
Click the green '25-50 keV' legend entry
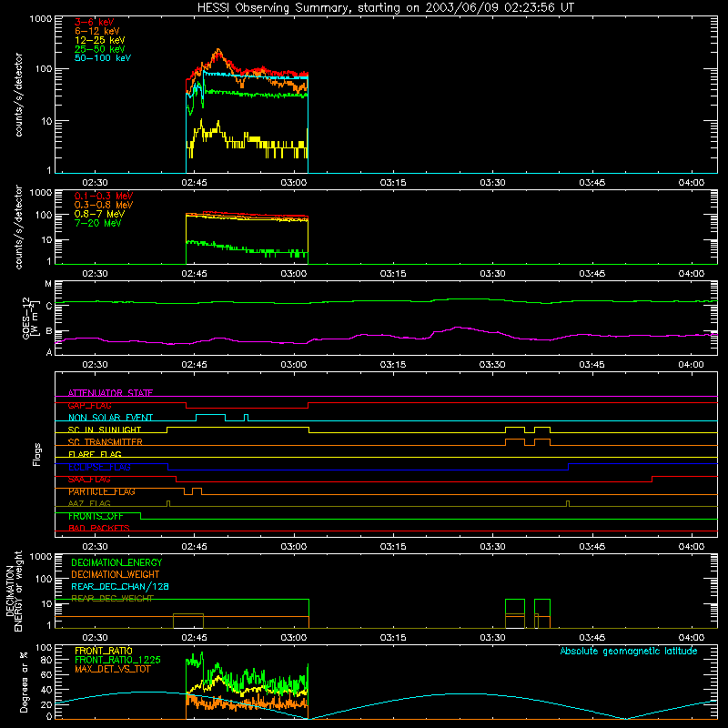click(100, 49)
